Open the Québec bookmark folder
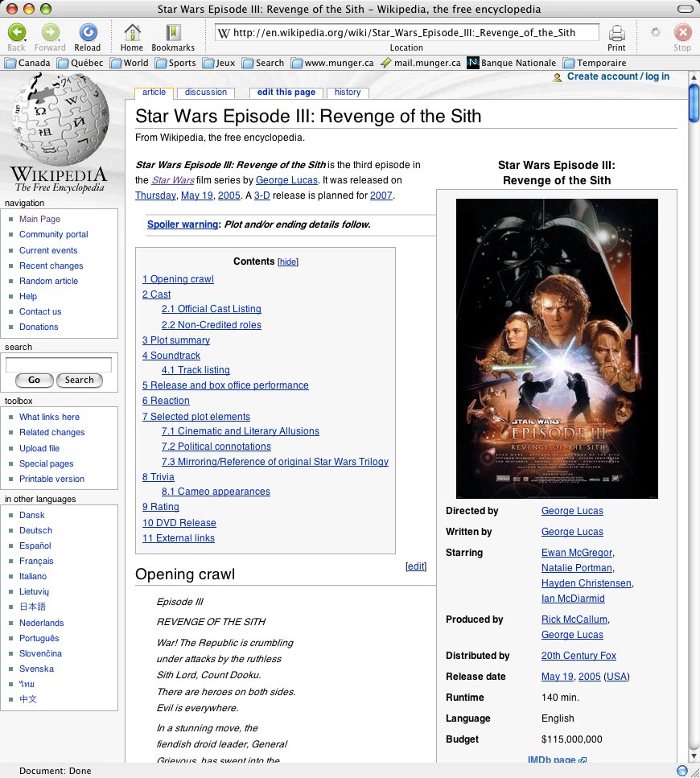The height and width of the screenshot is (778, 700). point(80,63)
